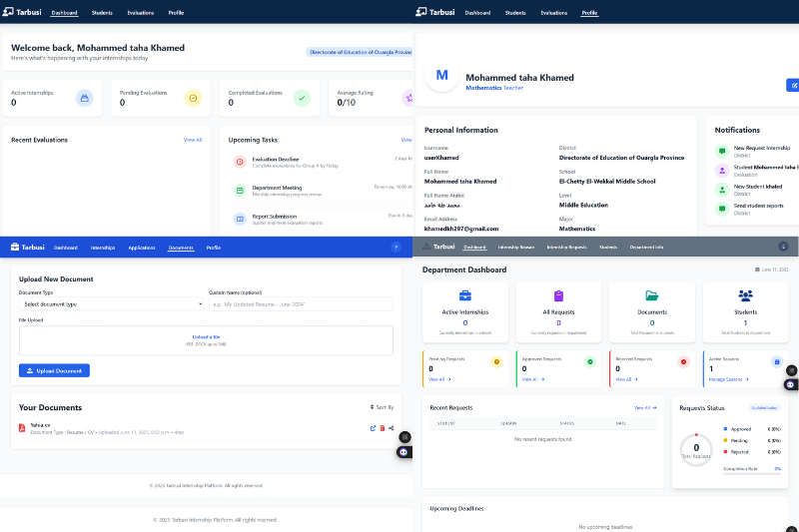Click View All beside Recent Evaluations

click(x=193, y=140)
